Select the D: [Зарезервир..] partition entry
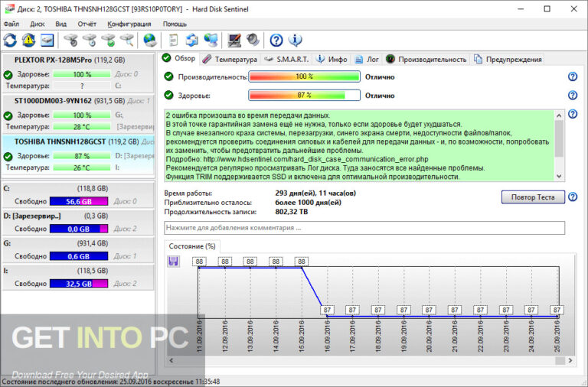 (78, 222)
